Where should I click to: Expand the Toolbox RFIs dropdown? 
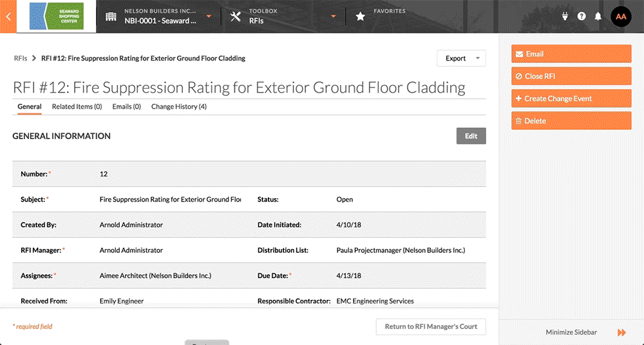tap(333, 17)
